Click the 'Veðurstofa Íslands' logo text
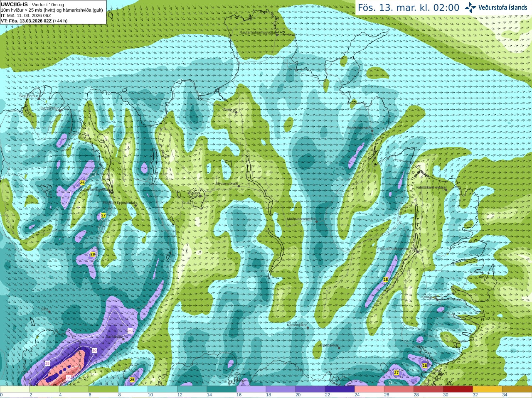The width and height of the screenshot is (532, 398). (x=503, y=7)
